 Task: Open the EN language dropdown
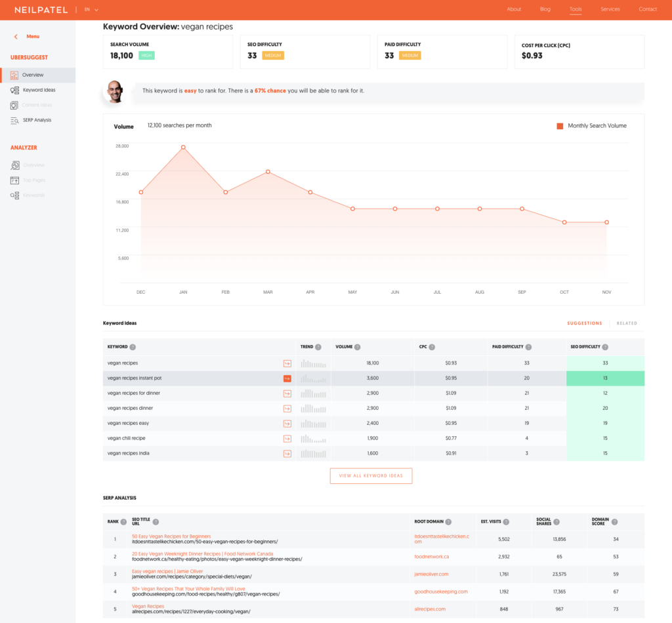point(91,9)
